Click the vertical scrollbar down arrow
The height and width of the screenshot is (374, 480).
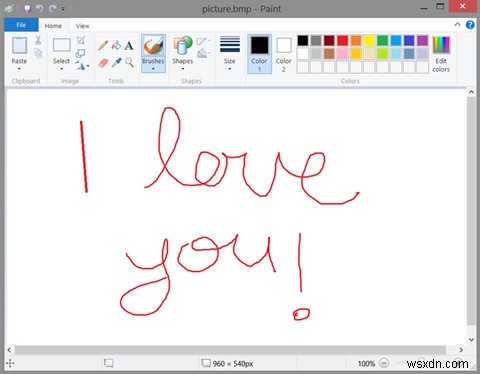coord(471,340)
